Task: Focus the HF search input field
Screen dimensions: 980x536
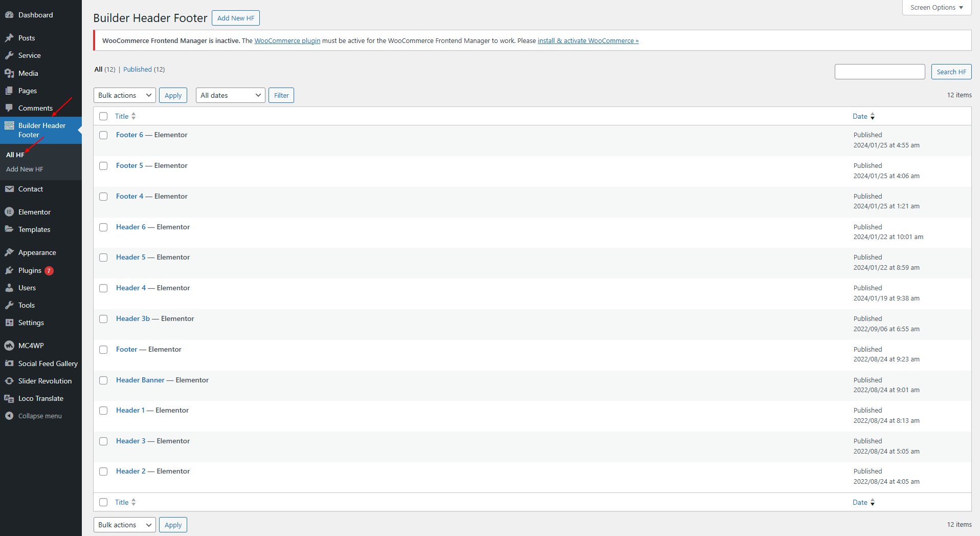Action: (879, 72)
